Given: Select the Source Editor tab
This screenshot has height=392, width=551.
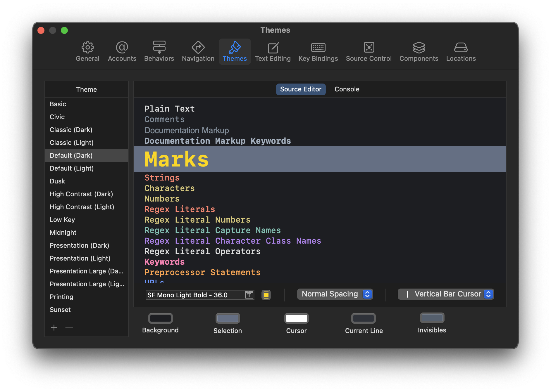Looking at the screenshot, I should 301,89.
